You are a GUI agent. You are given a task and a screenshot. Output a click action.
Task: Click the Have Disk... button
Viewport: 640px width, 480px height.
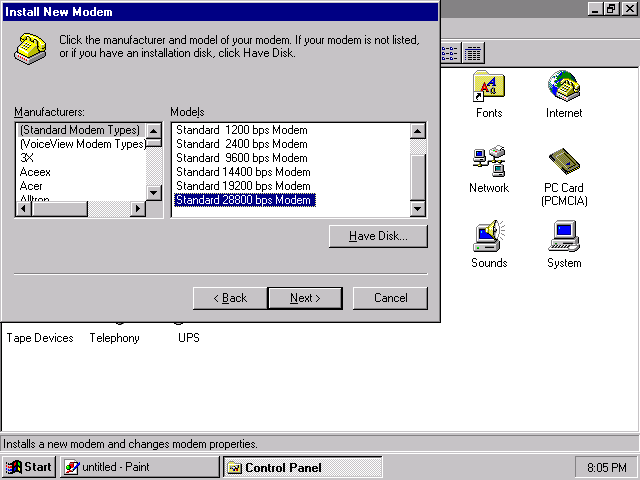[x=378, y=236]
